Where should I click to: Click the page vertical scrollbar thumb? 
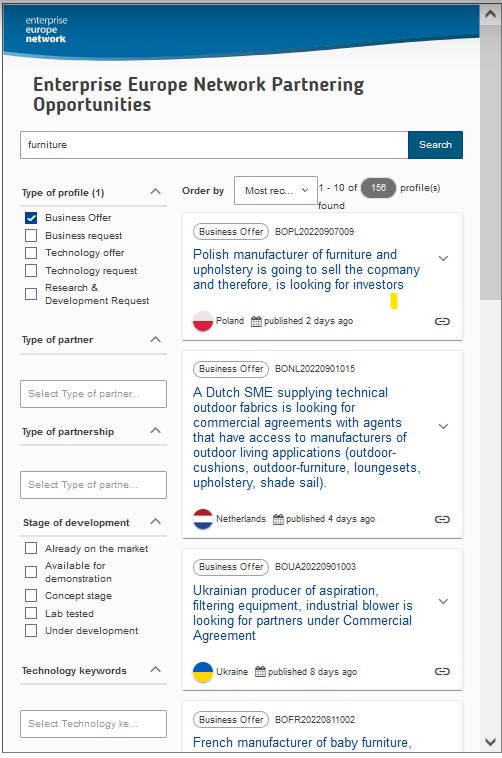(490, 162)
